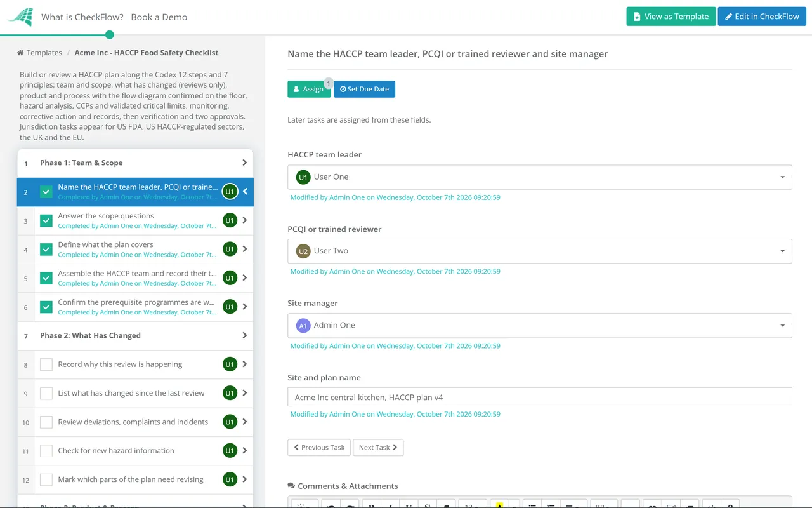Open the Site manager dropdown
Viewport: 812px width, 508px height.
click(x=540, y=325)
